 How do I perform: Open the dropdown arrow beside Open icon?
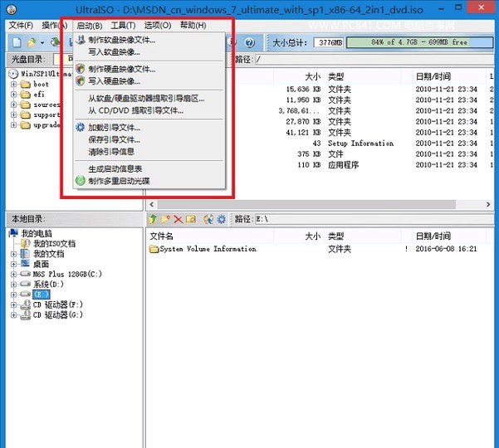click(x=42, y=42)
